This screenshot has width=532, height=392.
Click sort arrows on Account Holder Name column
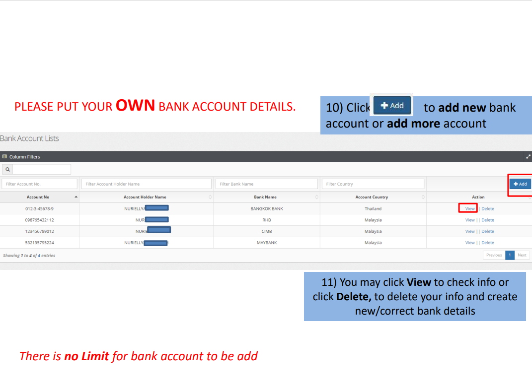point(210,197)
